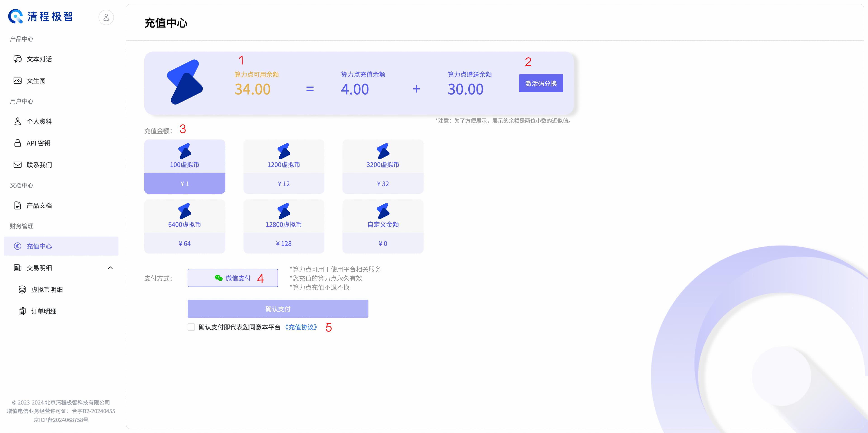This screenshot has width=868, height=433.
Task: Open 文本对话 chat bubble icon
Action: point(18,59)
